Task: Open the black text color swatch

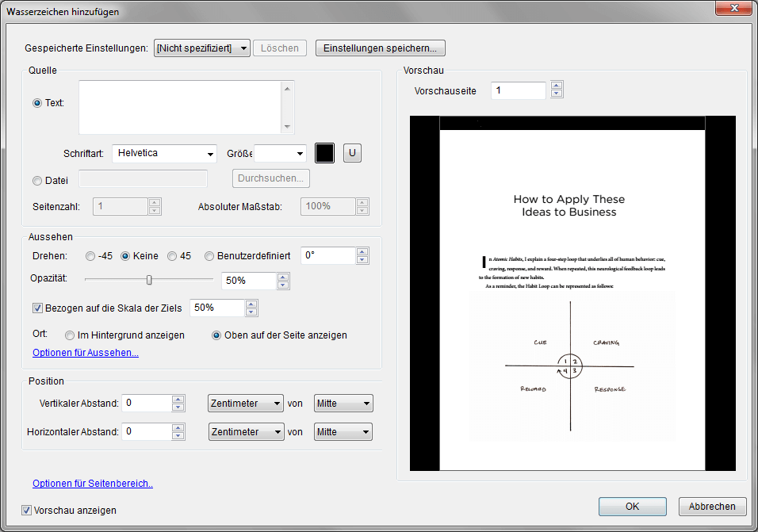Action: tap(325, 153)
